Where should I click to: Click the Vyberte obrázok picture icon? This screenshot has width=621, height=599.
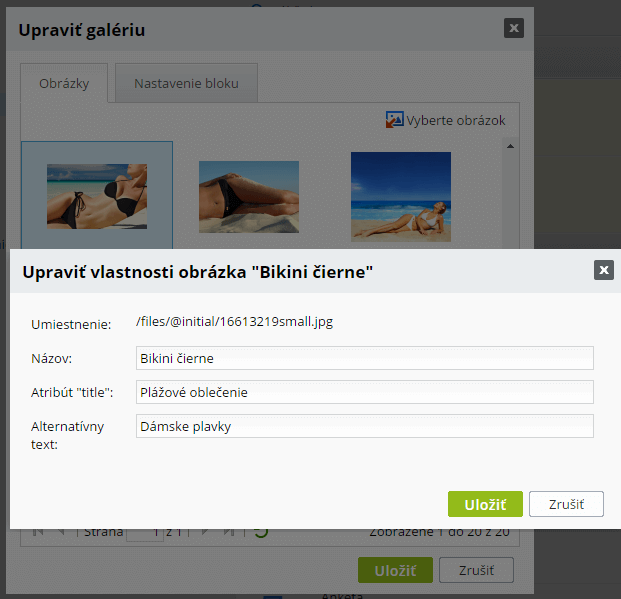pyautogui.click(x=394, y=120)
